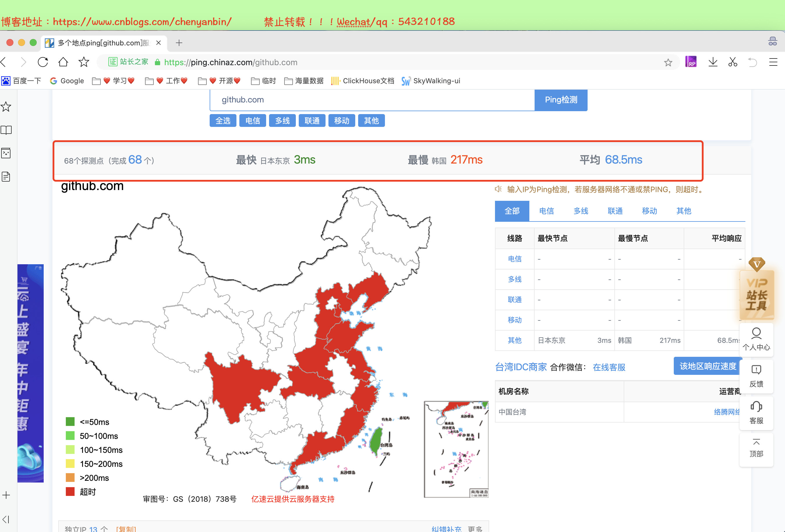Switch to the 移动 results tab

pos(649,211)
